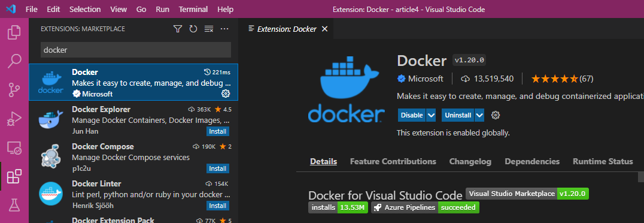
Task: Open the Run menu
Action: [x=163, y=9]
